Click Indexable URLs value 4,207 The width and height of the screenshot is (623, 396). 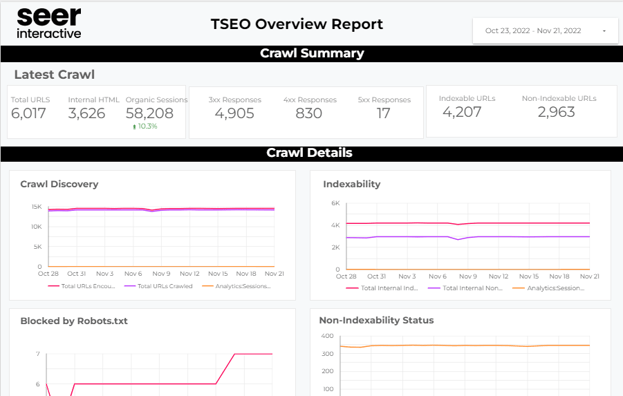pyautogui.click(x=462, y=112)
